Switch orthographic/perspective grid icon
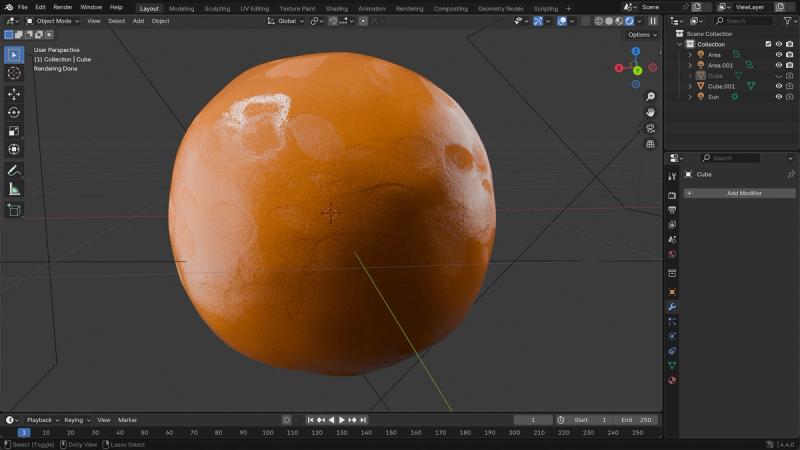Viewport: 800px width, 450px height. (x=650, y=144)
